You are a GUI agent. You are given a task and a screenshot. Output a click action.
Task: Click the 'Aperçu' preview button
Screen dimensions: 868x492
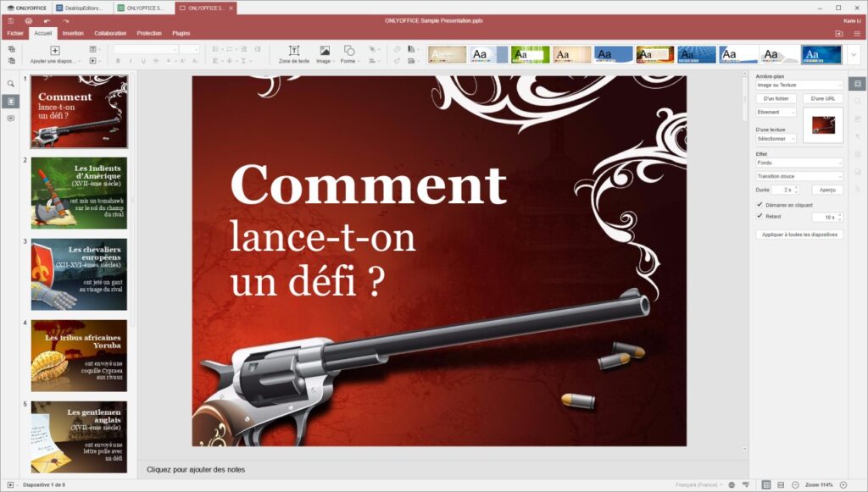click(x=827, y=190)
